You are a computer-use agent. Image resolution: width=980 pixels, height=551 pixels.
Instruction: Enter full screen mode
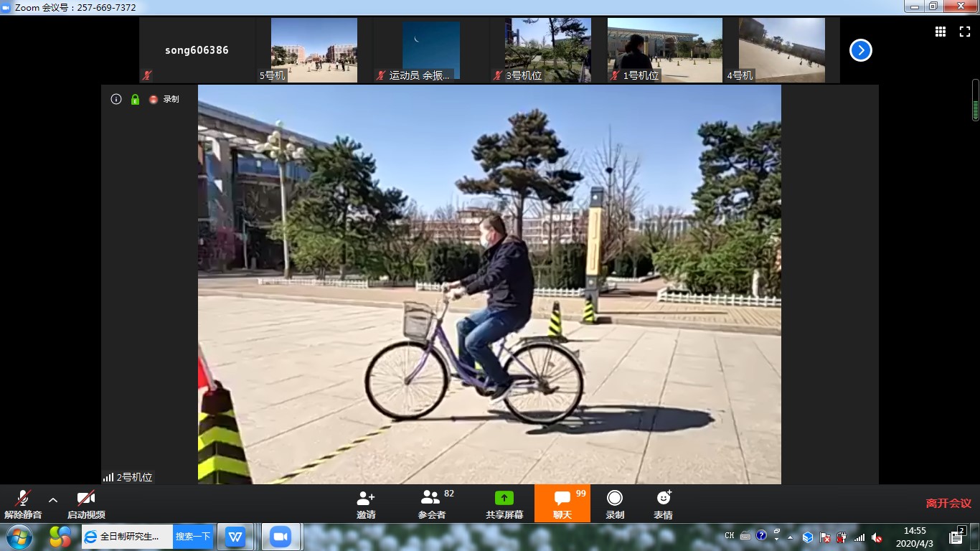(965, 32)
